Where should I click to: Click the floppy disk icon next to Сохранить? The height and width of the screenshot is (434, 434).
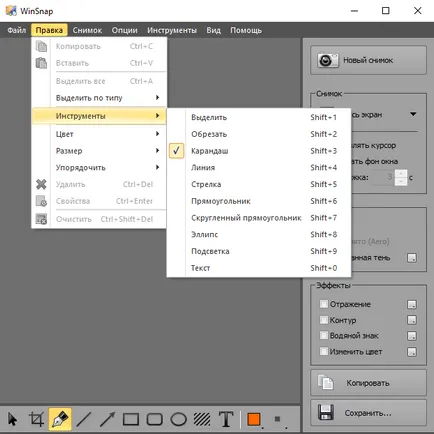click(x=326, y=413)
